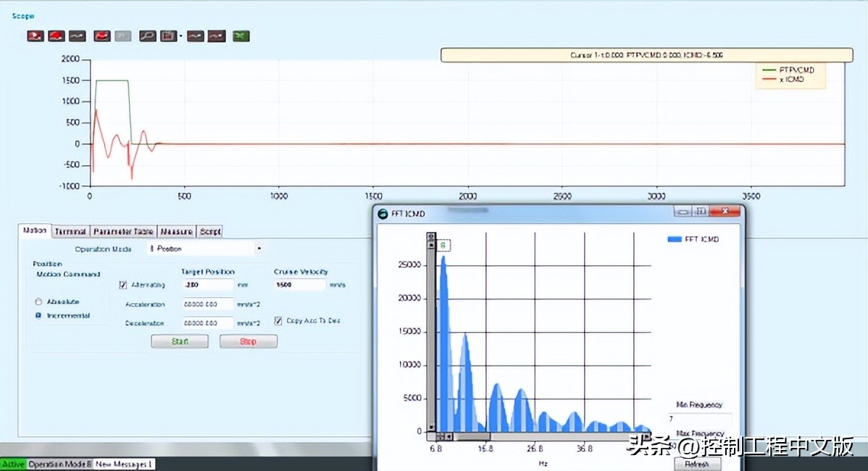Click the green Excel export icon

(241, 36)
